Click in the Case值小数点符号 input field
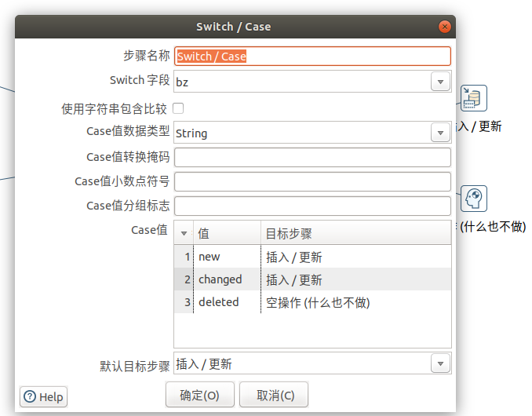The width and height of the screenshot is (532, 416). 312,181
